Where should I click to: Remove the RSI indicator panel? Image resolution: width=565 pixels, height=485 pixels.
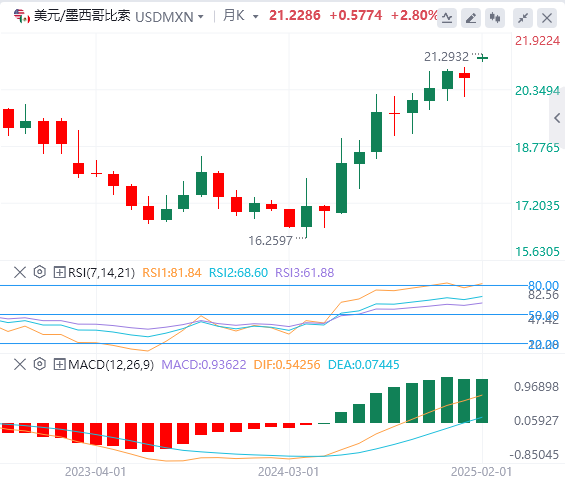pyautogui.click(x=20, y=272)
